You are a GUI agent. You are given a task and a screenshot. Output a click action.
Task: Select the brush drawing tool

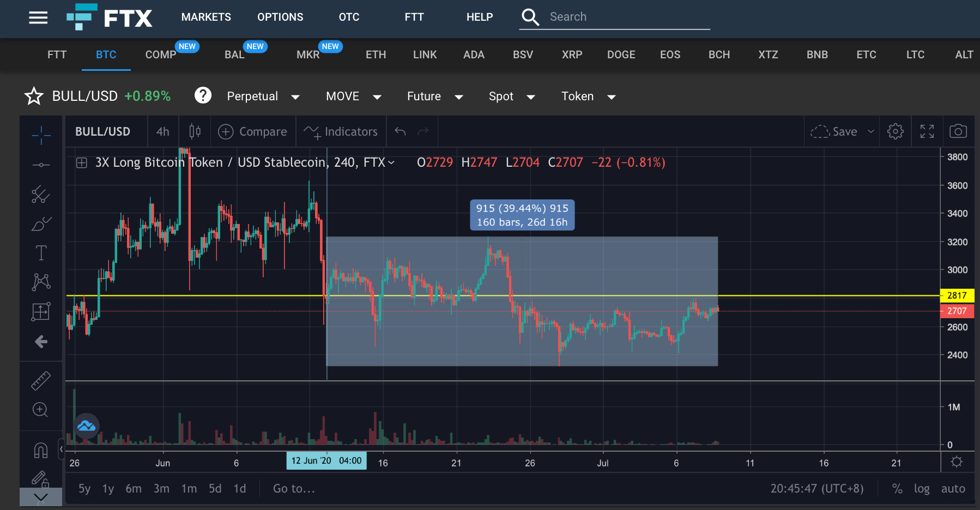[41, 223]
